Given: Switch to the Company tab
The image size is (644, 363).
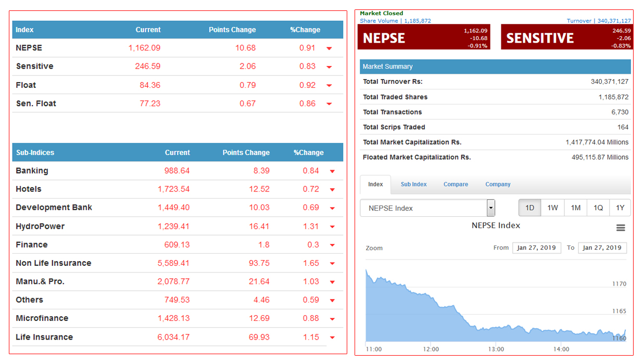Looking at the screenshot, I should click(x=498, y=184).
